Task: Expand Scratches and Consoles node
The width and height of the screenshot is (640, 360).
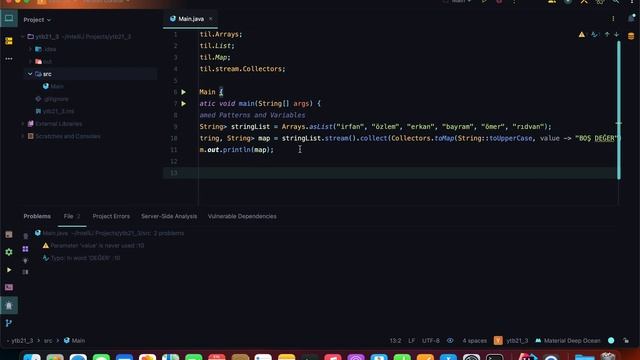Action: click(x=23, y=136)
